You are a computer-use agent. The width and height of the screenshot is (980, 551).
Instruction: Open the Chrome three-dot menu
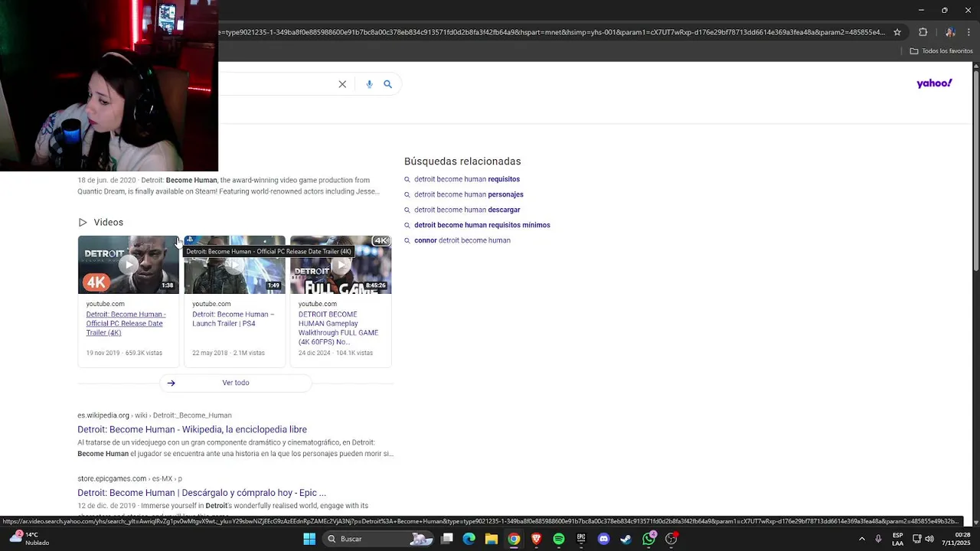point(969,32)
